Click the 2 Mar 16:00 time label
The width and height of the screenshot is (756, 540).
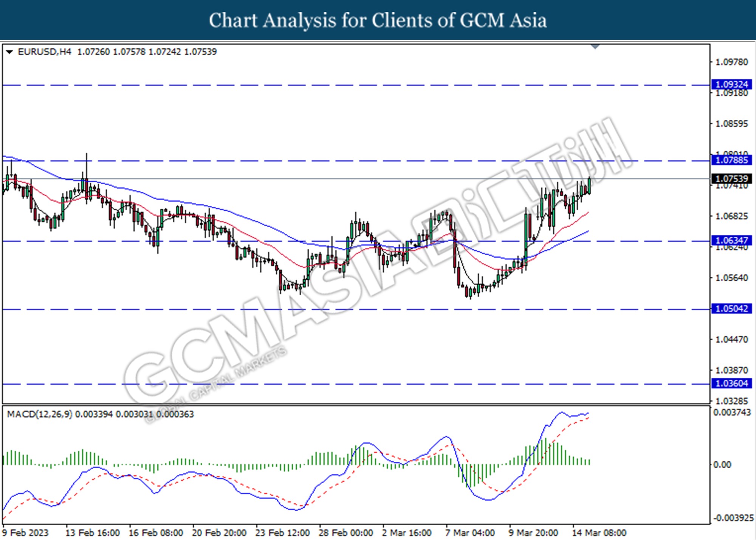pos(406,533)
